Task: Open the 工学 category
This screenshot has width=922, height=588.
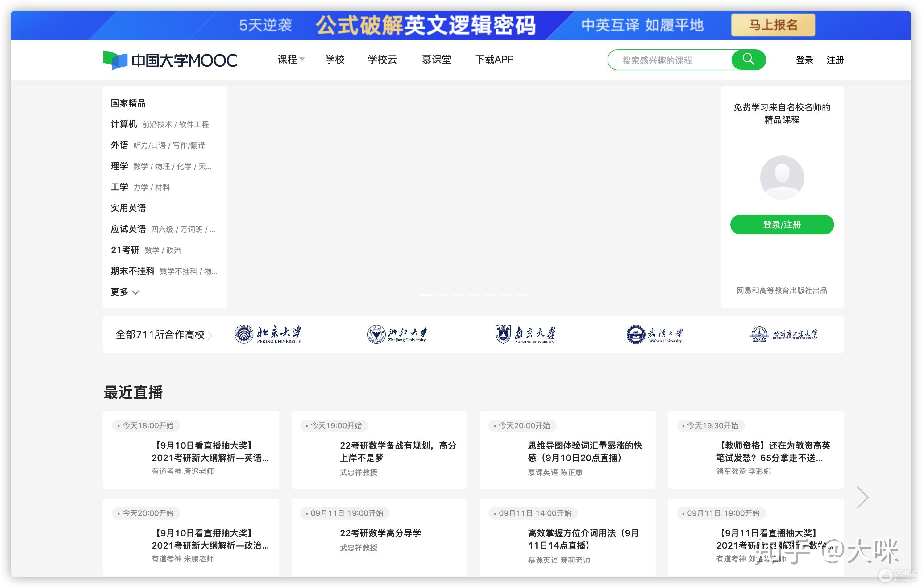Action: coord(119,187)
